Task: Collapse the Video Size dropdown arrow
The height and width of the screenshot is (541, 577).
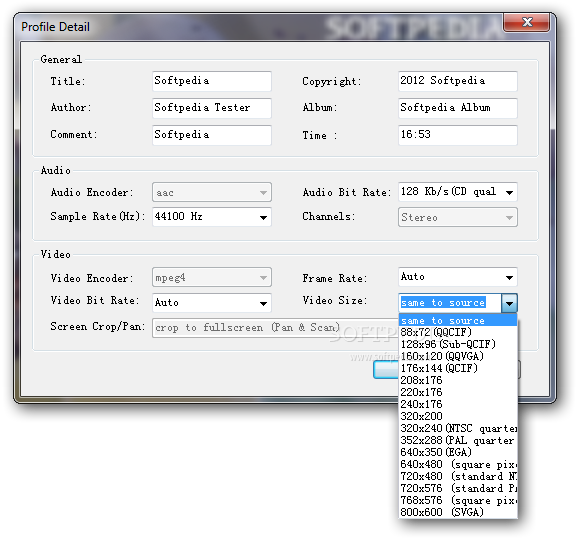Action: pyautogui.click(x=509, y=303)
